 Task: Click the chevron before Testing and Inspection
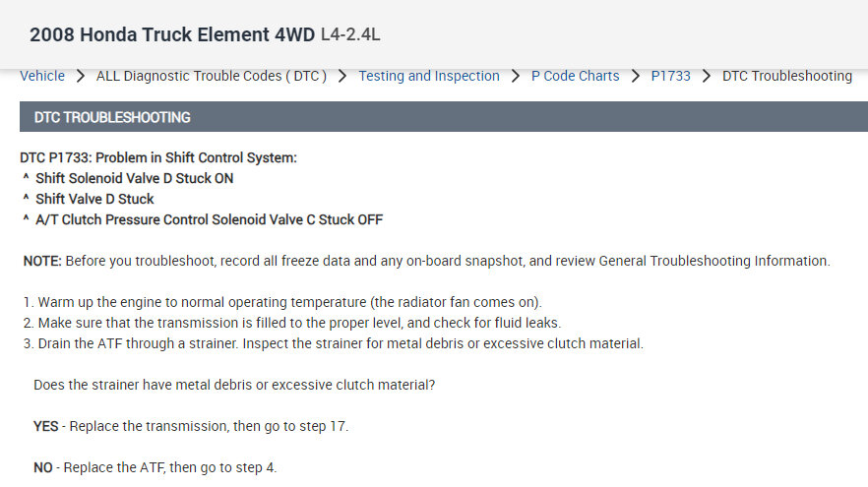(342, 76)
